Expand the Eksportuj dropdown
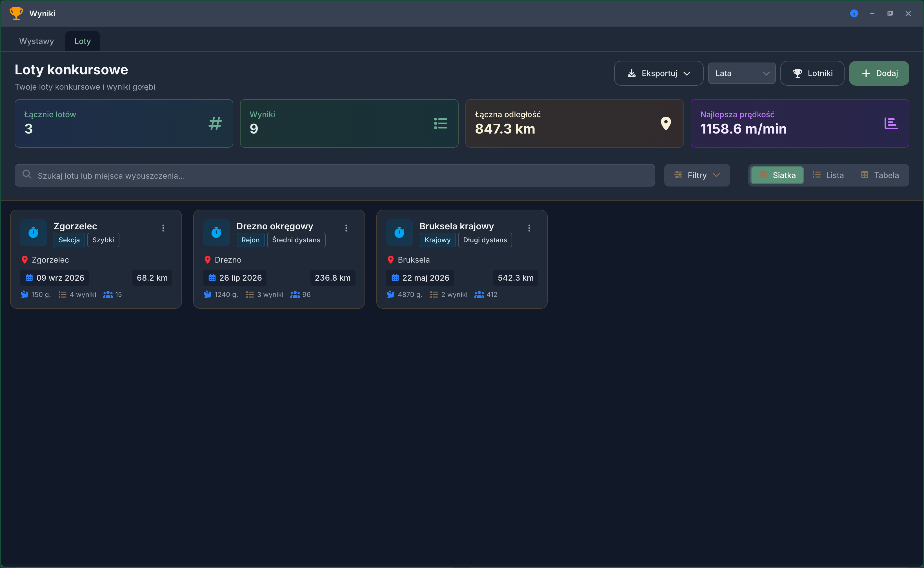The image size is (924, 568). 658,73
